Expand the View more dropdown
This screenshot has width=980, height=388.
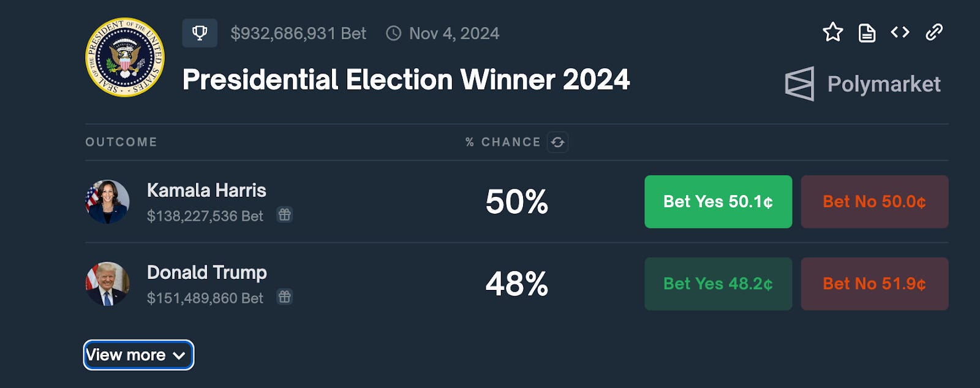coord(138,355)
